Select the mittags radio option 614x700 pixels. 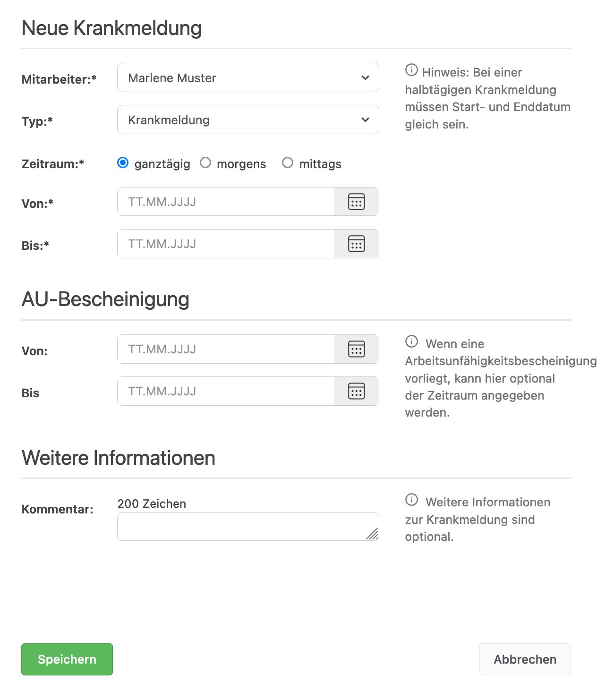pyautogui.click(x=288, y=163)
